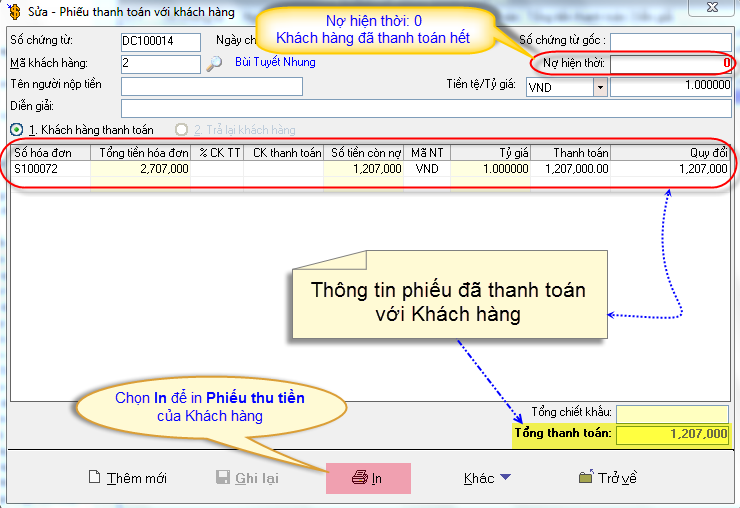Open the VND currency dropdown
The height and width of the screenshot is (508, 740).
pyautogui.click(x=600, y=87)
